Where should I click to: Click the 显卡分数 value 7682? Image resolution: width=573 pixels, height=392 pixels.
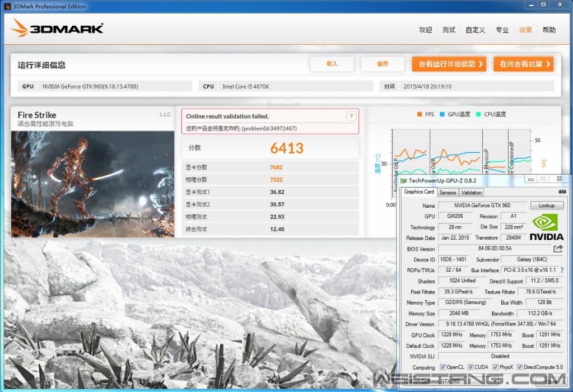(276, 167)
